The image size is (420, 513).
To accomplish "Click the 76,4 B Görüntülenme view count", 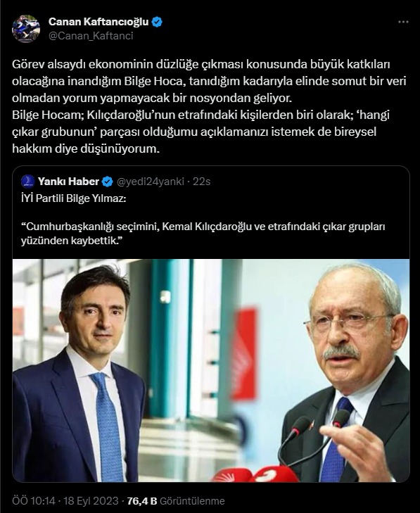I will 176,501.
